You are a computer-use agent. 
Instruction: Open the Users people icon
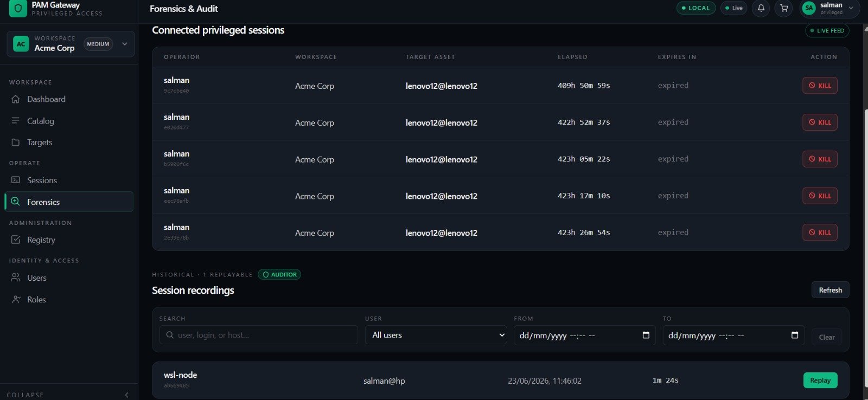coord(16,278)
